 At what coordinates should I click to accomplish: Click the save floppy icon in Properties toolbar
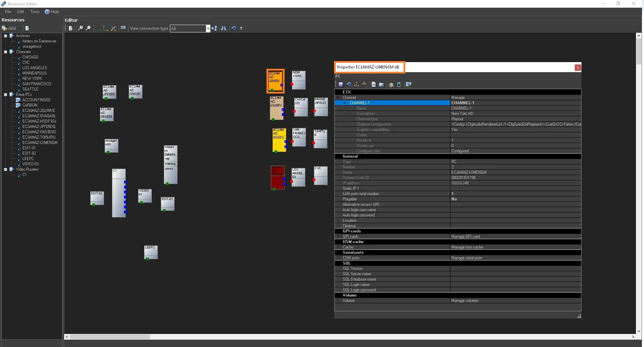coord(341,84)
